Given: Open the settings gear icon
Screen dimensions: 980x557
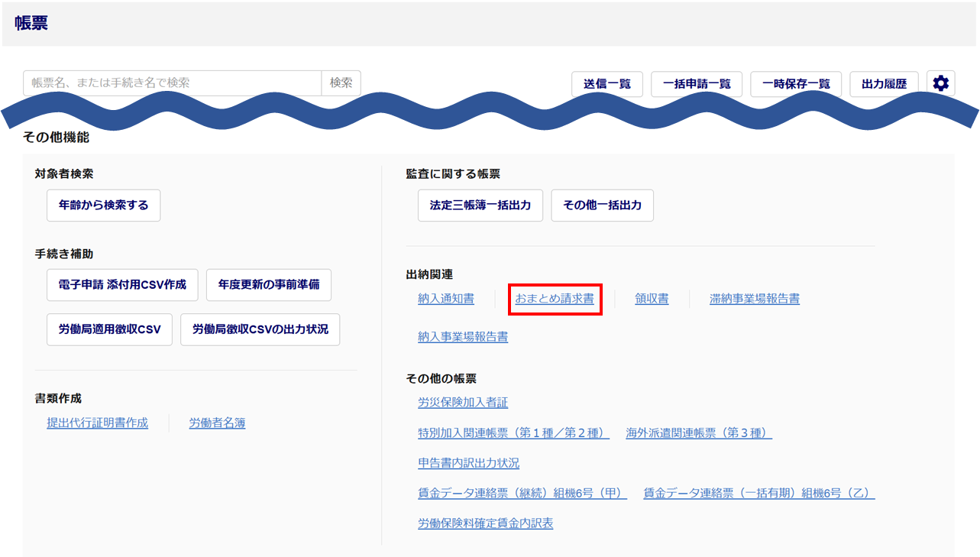Looking at the screenshot, I should tap(940, 84).
